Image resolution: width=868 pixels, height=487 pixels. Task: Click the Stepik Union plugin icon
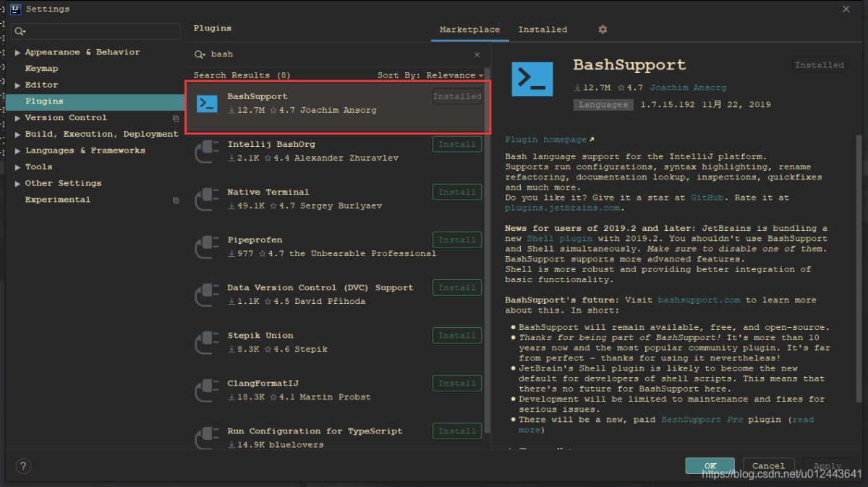coord(207,341)
